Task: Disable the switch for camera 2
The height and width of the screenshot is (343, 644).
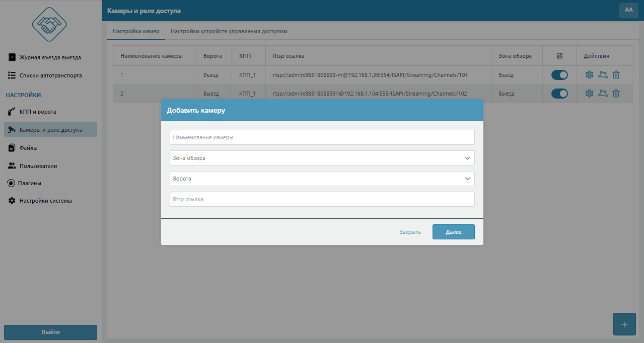Action: click(x=559, y=94)
